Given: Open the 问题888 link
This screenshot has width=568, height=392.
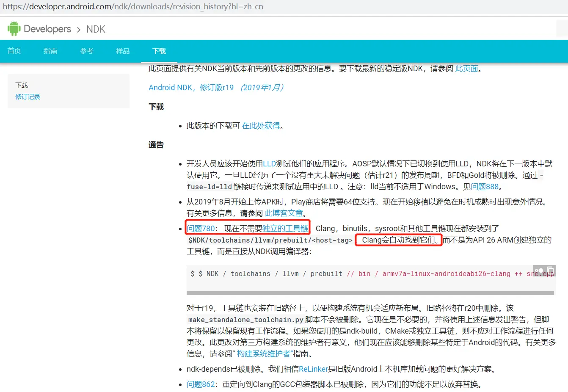Looking at the screenshot, I should pos(485,187).
